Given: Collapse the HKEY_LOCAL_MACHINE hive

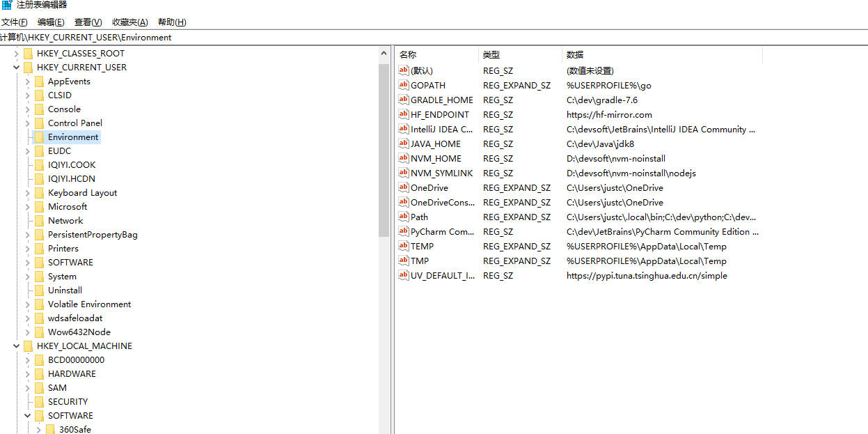Looking at the screenshot, I should coord(16,346).
